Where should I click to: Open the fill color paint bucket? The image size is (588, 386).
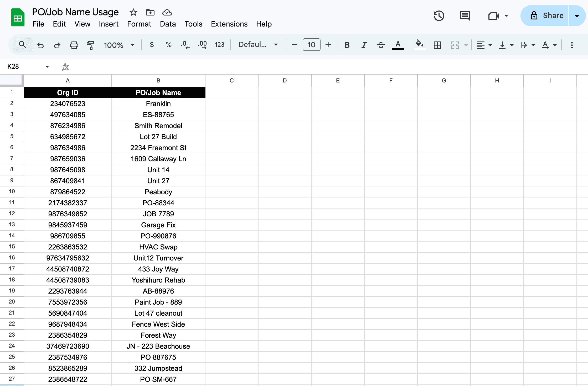[x=419, y=44]
